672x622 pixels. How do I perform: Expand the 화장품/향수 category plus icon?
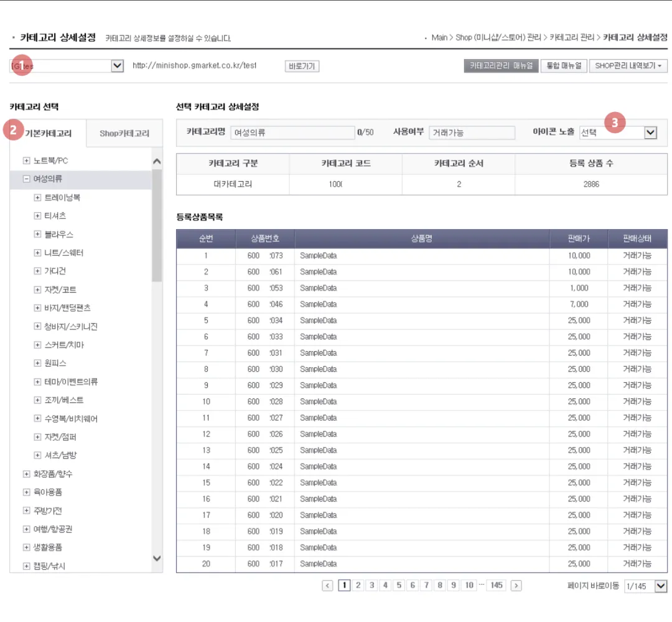tap(27, 474)
